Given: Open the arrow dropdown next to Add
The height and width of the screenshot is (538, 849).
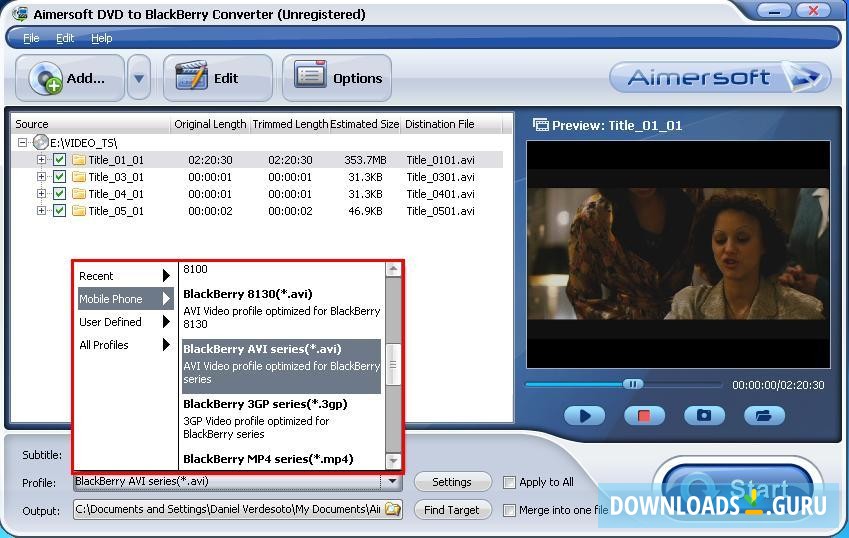Looking at the screenshot, I should point(139,78).
